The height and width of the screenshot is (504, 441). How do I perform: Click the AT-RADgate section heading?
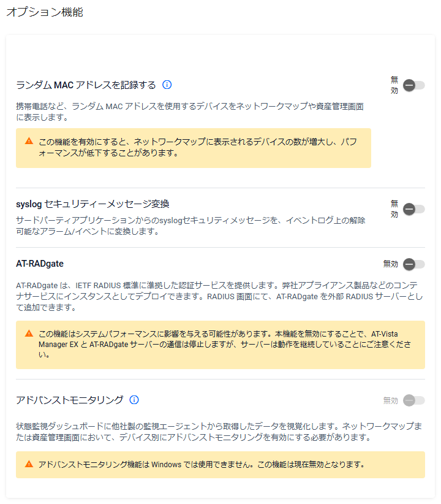coord(40,264)
